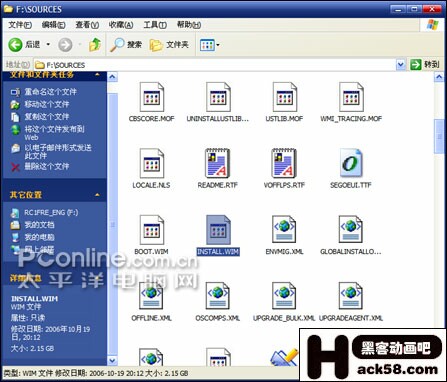Select the OSCOMPS.XML file icon
The image size is (447, 382).
pos(218,296)
